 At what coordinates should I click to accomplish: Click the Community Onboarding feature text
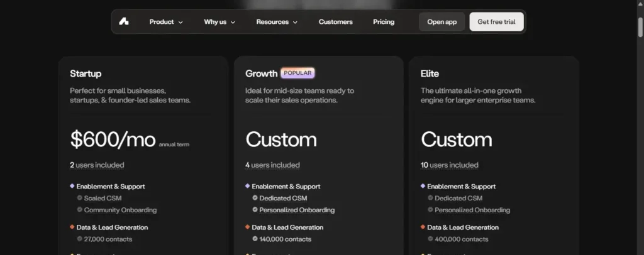pos(120,210)
